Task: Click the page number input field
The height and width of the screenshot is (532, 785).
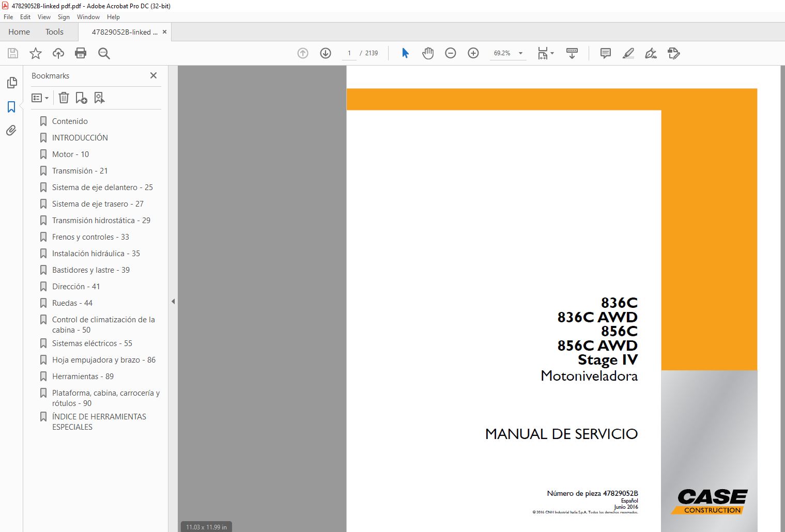Action: tap(349, 53)
